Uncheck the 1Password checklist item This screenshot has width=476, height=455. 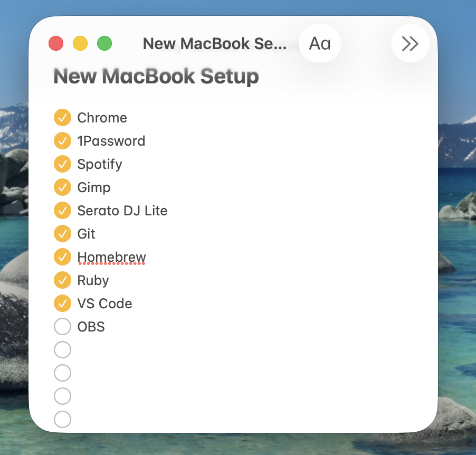[x=63, y=141]
